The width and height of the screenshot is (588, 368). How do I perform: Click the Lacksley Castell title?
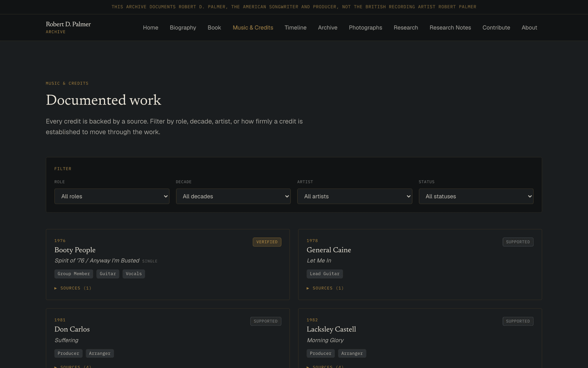331,329
